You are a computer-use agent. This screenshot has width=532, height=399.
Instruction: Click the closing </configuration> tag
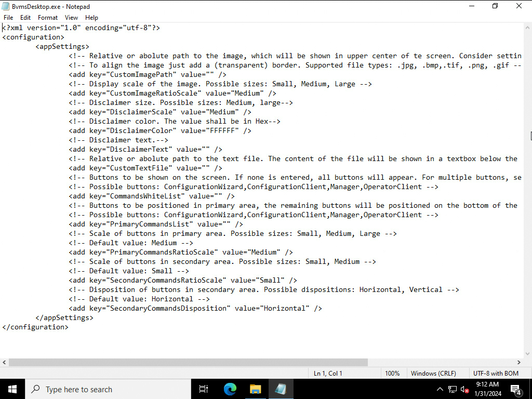point(35,327)
